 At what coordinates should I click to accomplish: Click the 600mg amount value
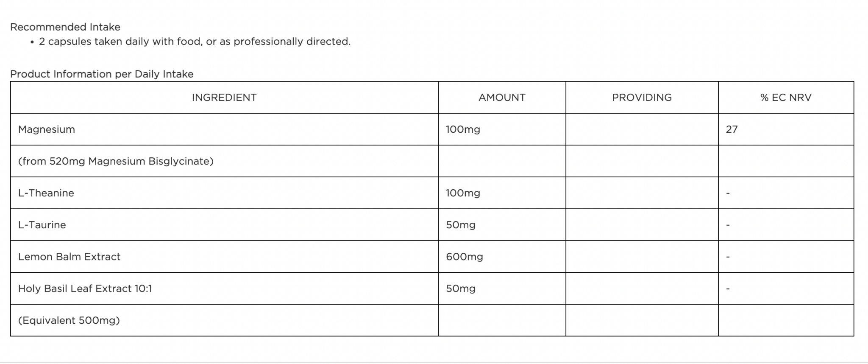click(465, 257)
